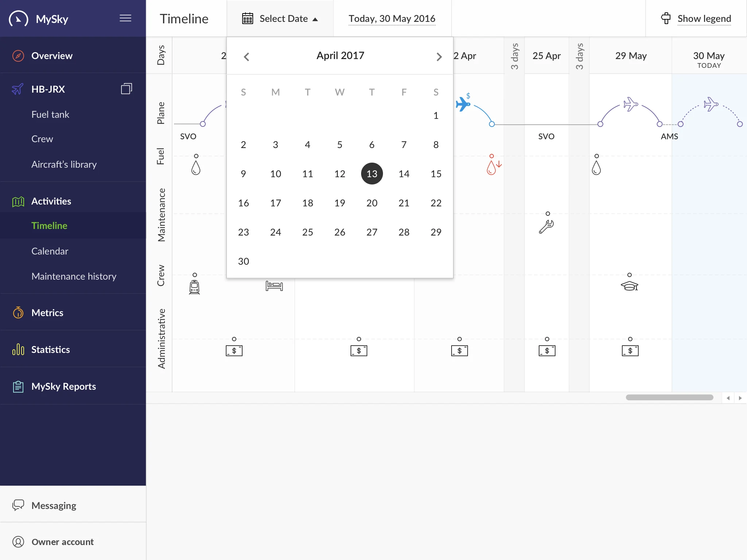Select the graduation cap training icon

tap(630, 286)
